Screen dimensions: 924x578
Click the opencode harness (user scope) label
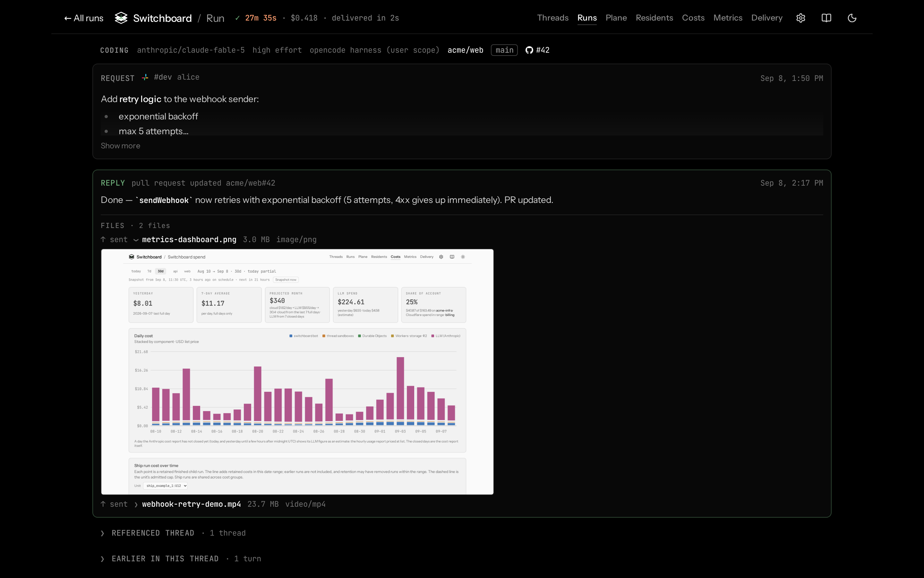tap(374, 50)
